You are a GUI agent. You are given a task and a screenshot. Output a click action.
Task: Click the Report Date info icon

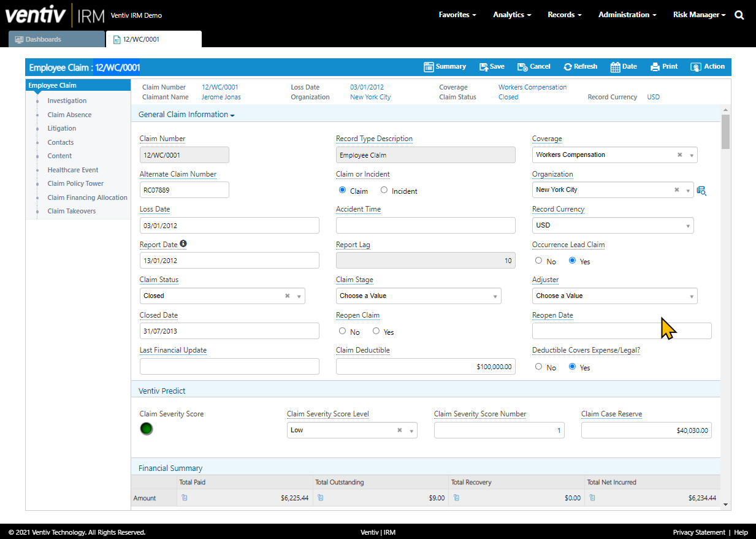pos(183,244)
